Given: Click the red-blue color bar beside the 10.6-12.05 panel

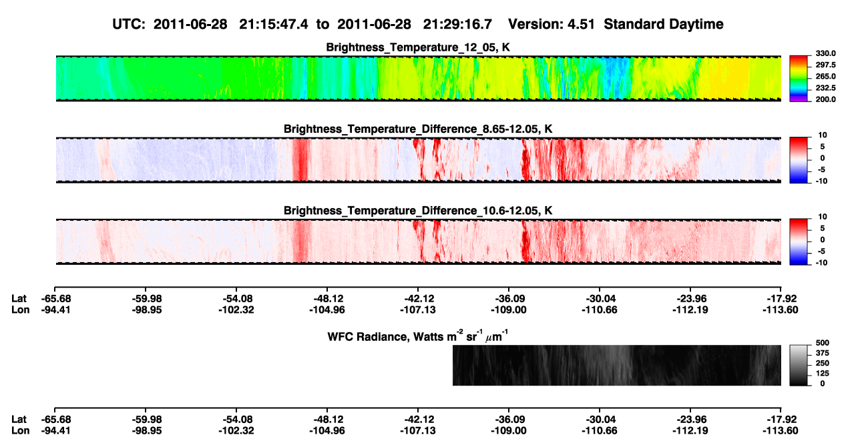Looking at the screenshot, I should click(x=800, y=241).
